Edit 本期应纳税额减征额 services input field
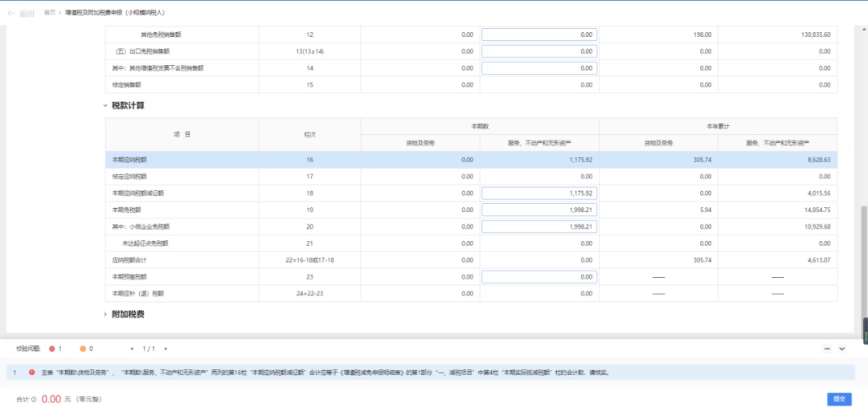Screen dimensions: 868x412 [x=539, y=194]
